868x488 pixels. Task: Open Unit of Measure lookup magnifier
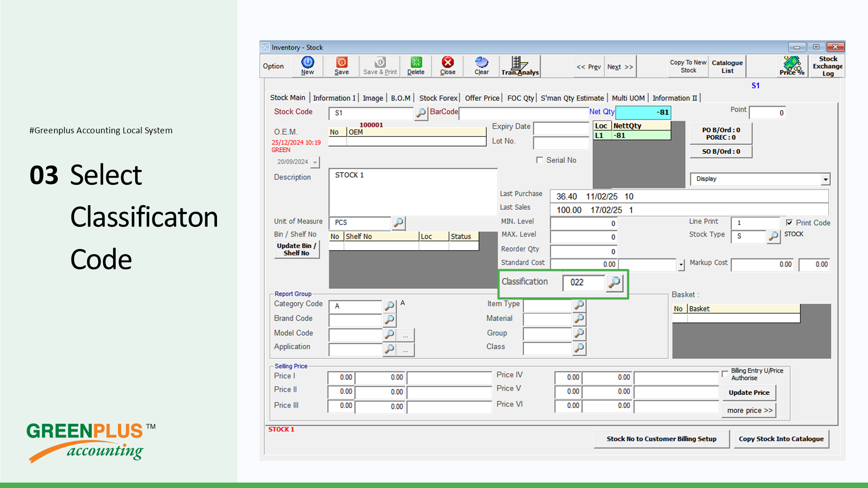398,223
